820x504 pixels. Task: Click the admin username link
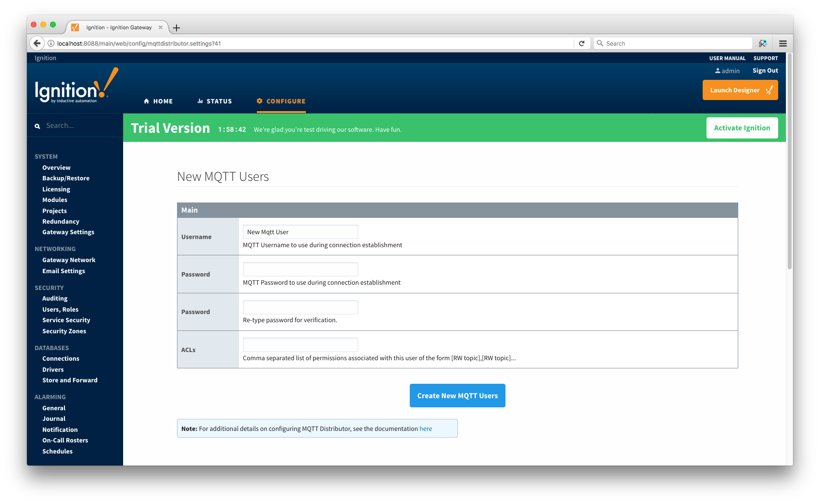(731, 71)
